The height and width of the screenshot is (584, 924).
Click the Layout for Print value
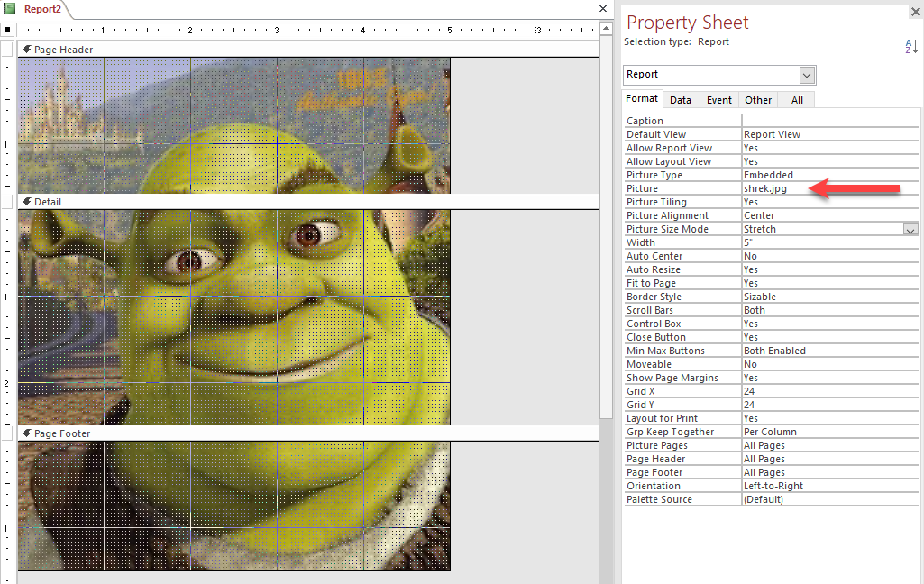[829, 419]
